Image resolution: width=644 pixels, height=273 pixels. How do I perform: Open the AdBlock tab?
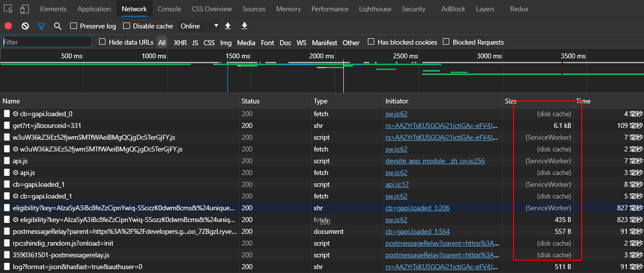[x=453, y=9]
